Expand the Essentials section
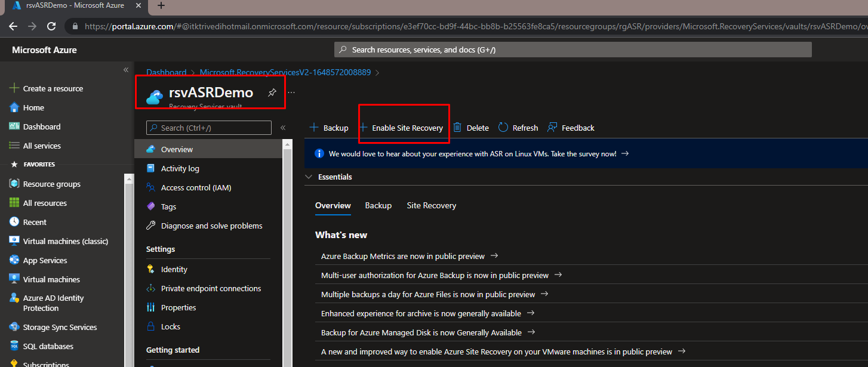This screenshot has height=367, width=868. [x=329, y=177]
